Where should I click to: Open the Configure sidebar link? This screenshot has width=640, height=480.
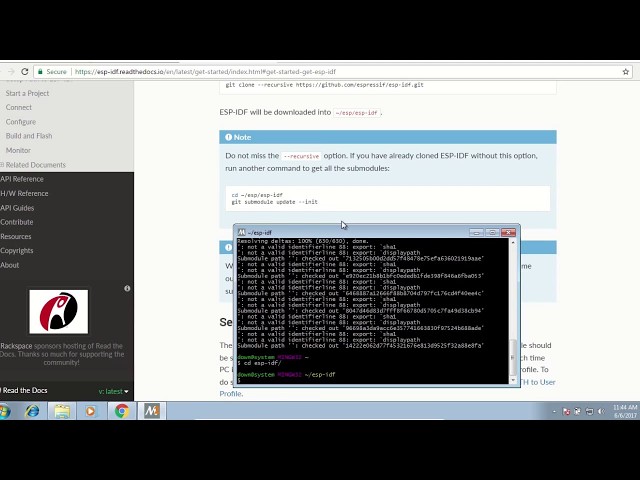click(20, 122)
